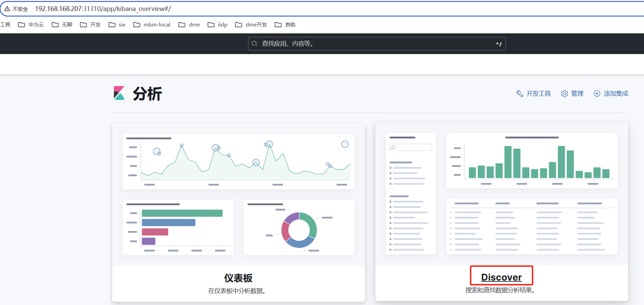The height and width of the screenshot is (305, 644).
Task: Click the dashboard preview illustration
Action: [x=238, y=194]
